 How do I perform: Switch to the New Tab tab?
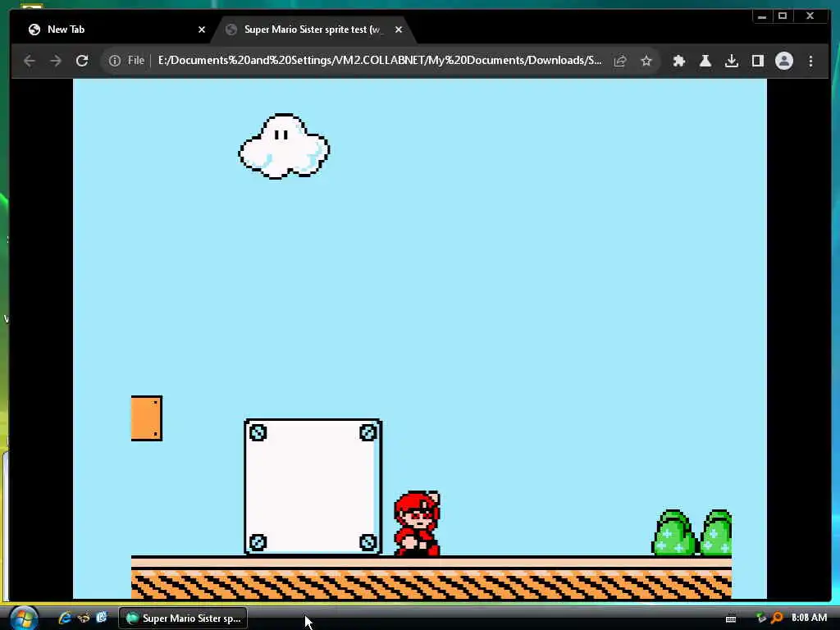point(112,30)
